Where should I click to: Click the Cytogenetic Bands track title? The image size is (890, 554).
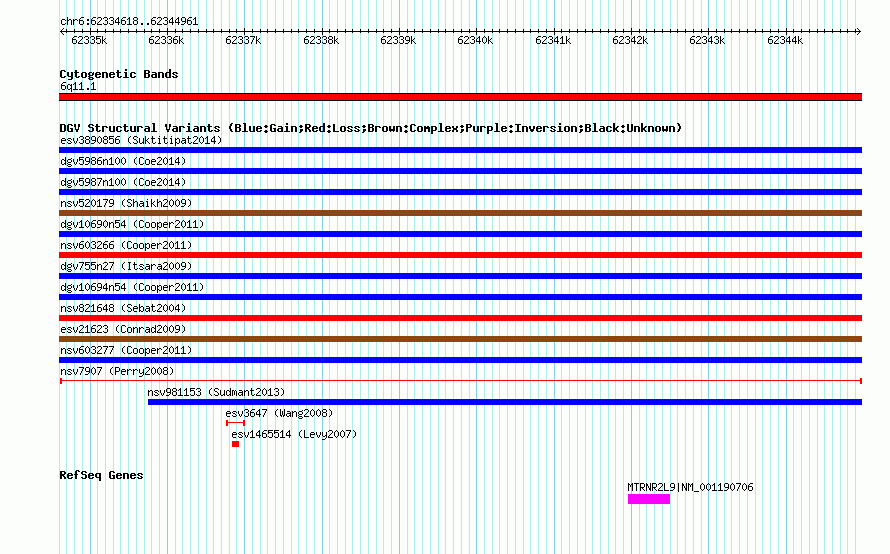click(x=119, y=74)
